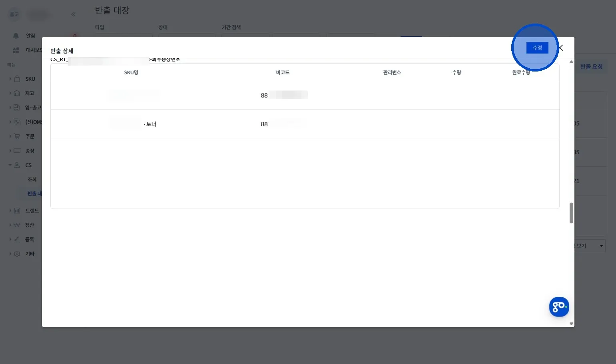Expand the 트렌드 menu arrow
The height and width of the screenshot is (364, 616).
tap(10, 211)
